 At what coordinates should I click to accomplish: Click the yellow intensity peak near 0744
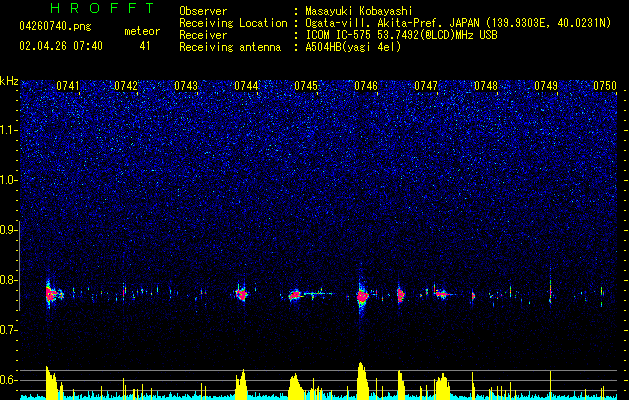coord(241,383)
